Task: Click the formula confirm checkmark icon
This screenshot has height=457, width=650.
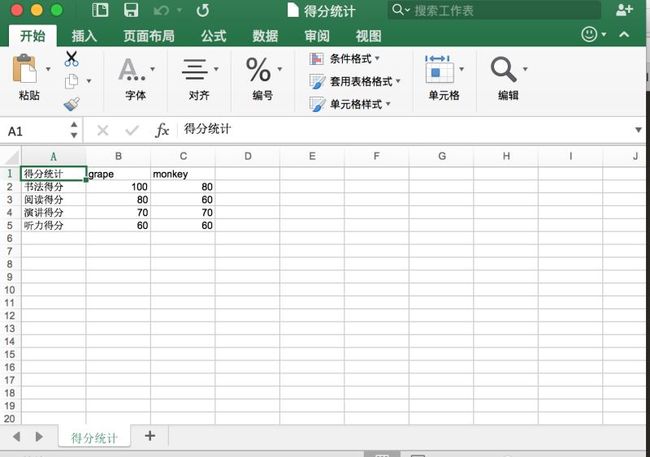Action: [132, 131]
